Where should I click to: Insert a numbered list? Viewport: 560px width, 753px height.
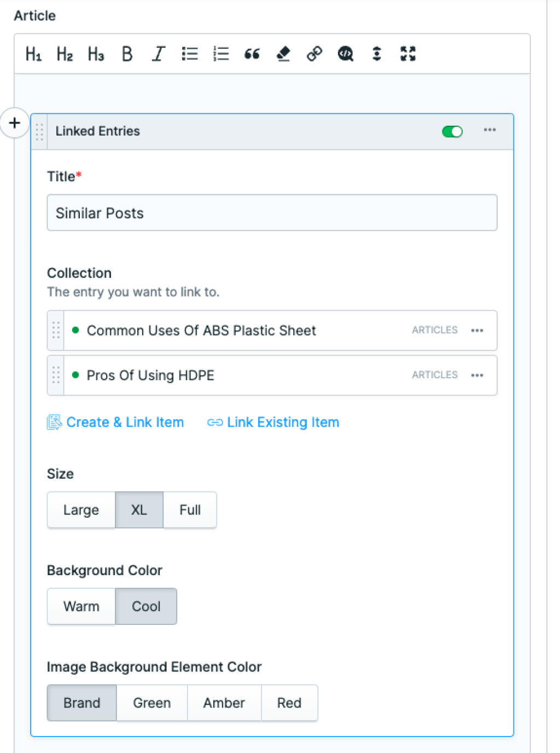pyautogui.click(x=220, y=54)
